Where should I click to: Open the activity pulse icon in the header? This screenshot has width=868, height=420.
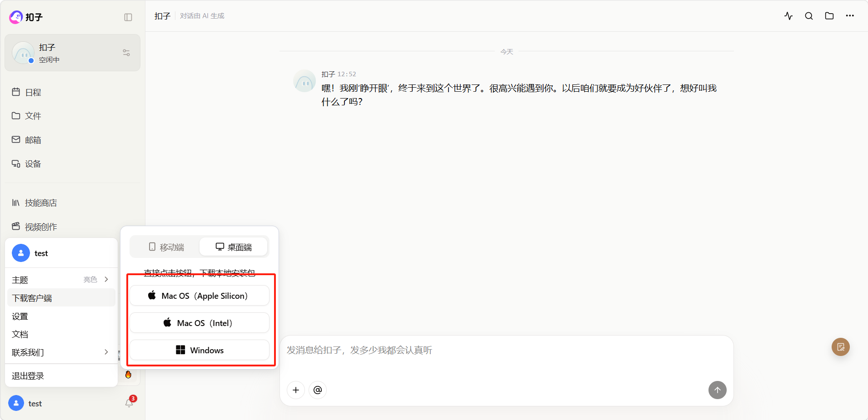pyautogui.click(x=788, y=16)
